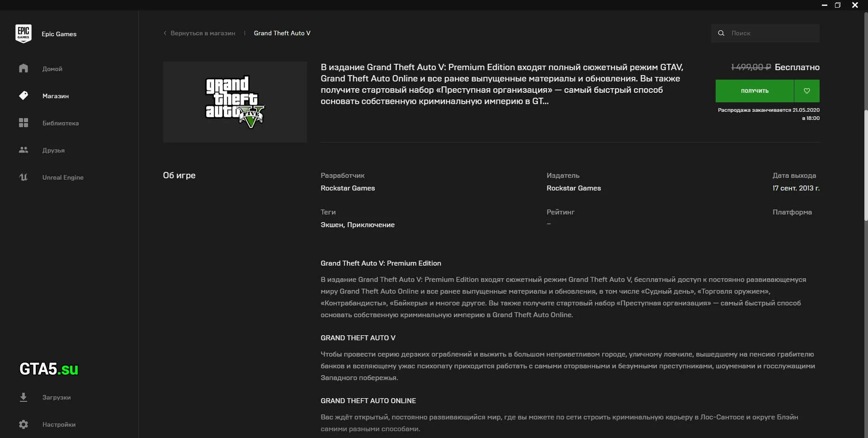Click the release date 17 сент. 2013 г.
Image resolution: width=868 pixels, height=438 pixels.
pyautogui.click(x=796, y=188)
